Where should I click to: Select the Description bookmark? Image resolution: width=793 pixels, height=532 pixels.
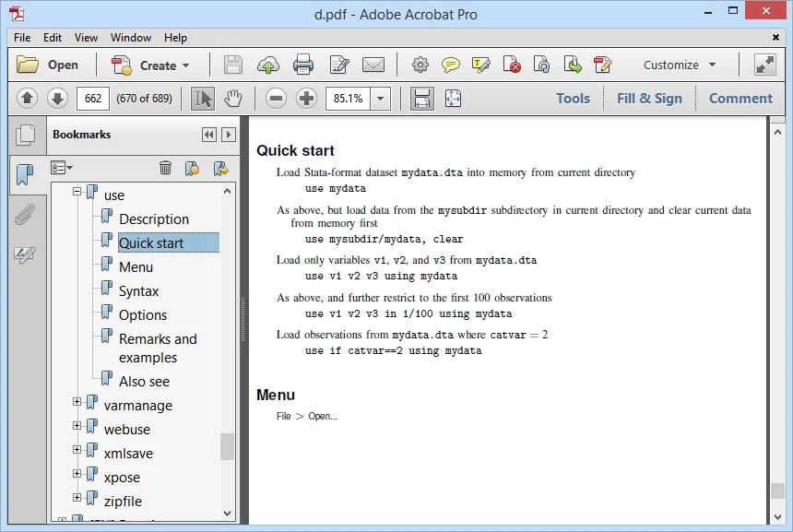(154, 219)
